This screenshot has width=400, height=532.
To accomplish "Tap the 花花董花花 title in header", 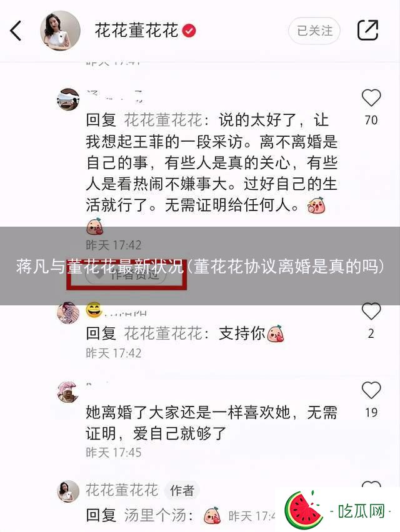I will pos(136,31).
